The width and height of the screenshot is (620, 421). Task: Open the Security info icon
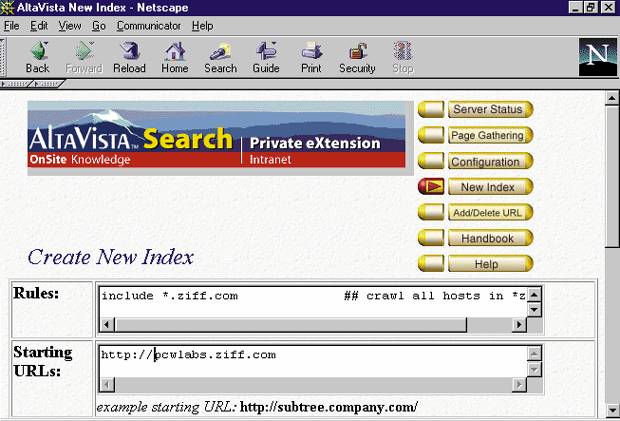tap(357, 57)
